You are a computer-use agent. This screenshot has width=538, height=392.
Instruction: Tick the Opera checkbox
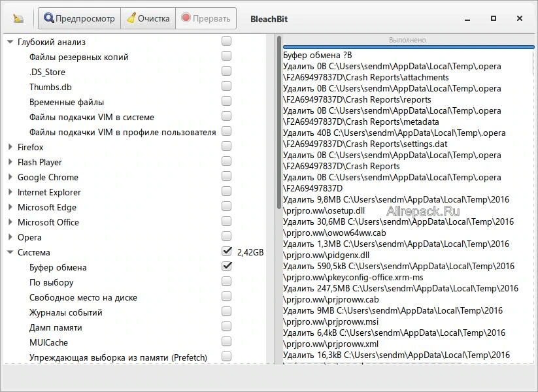(x=226, y=237)
